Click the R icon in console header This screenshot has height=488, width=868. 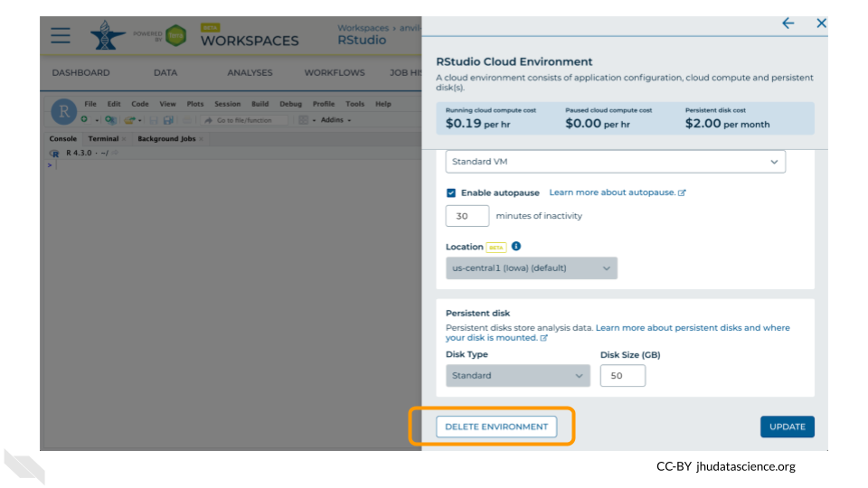[54, 154]
